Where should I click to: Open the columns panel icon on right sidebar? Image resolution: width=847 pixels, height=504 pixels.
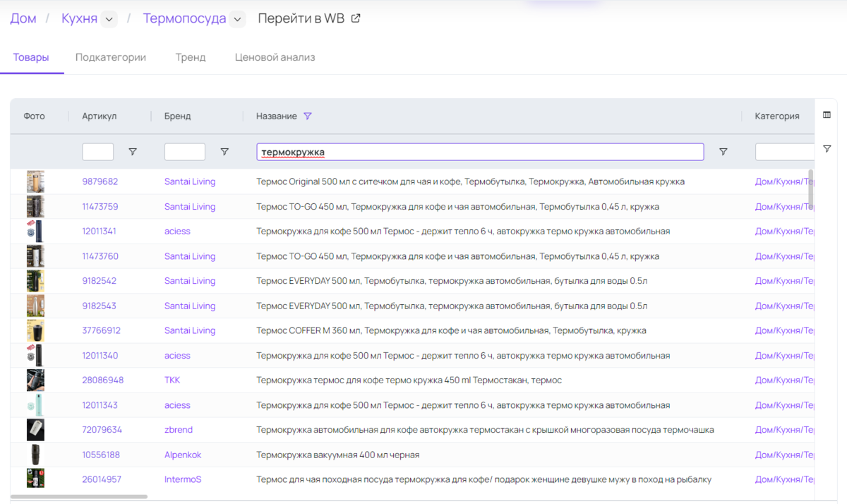pyautogui.click(x=827, y=114)
